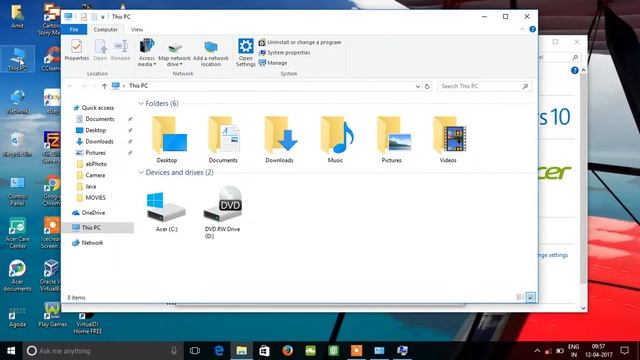The width and height of the screenshot is (640, 360).
Task: Switch to large icons view toggle
Action: [x=530, y=297]
